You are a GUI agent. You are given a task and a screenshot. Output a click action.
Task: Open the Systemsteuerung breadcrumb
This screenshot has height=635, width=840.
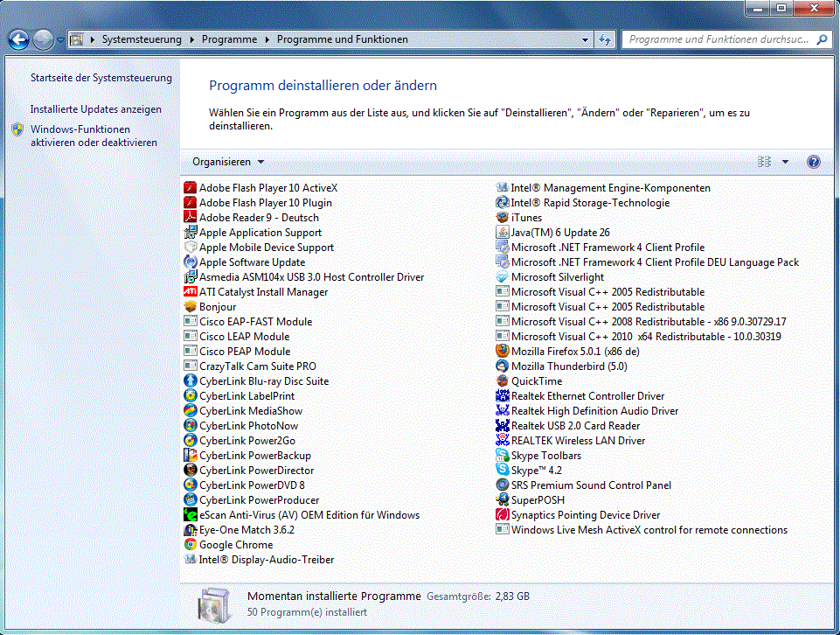142,39
